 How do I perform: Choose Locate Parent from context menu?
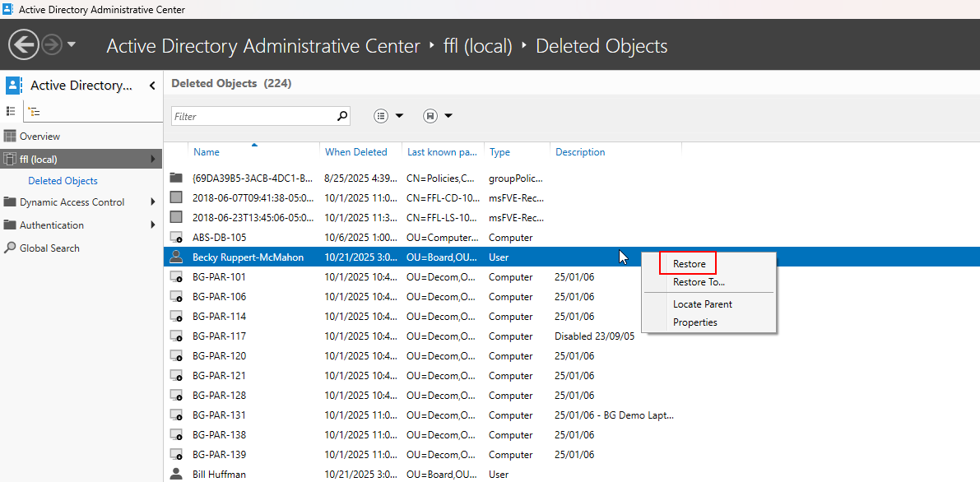tap(703, 304)
